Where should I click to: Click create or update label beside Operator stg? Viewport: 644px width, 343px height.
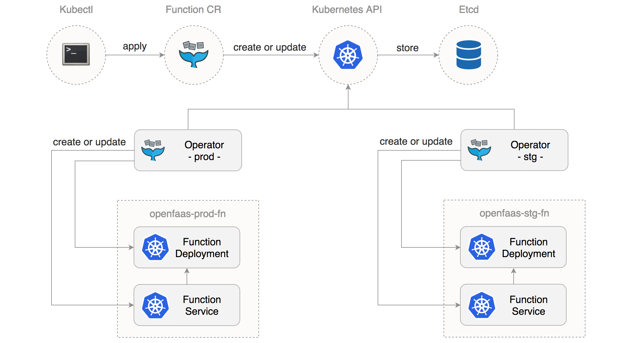click(x=416, y=141)
